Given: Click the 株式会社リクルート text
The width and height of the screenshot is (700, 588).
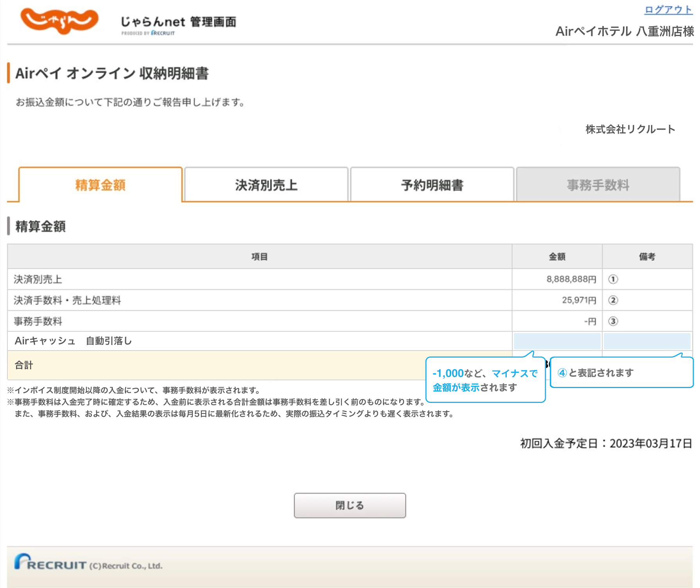Looking at the screenshot, I should [630, 129].
